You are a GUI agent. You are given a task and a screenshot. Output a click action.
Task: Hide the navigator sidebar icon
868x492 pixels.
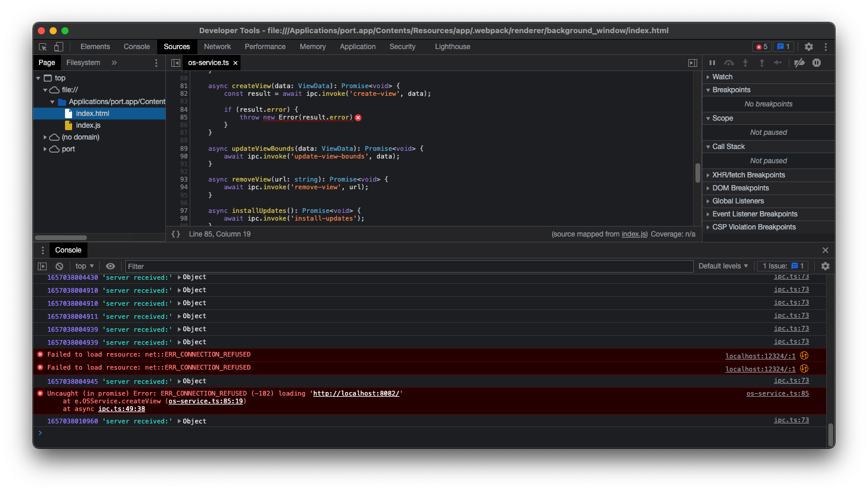(x=175, y=63)
